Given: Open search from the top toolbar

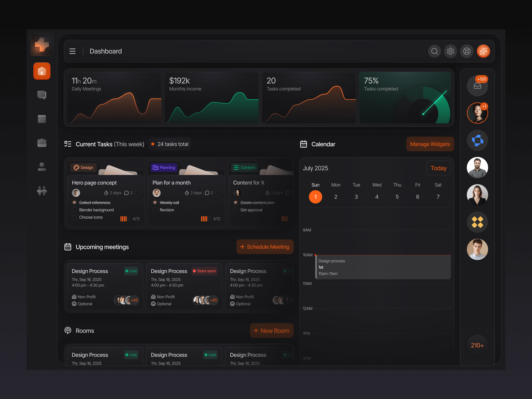Looking at the screenshot, I should tap(434, 51).
